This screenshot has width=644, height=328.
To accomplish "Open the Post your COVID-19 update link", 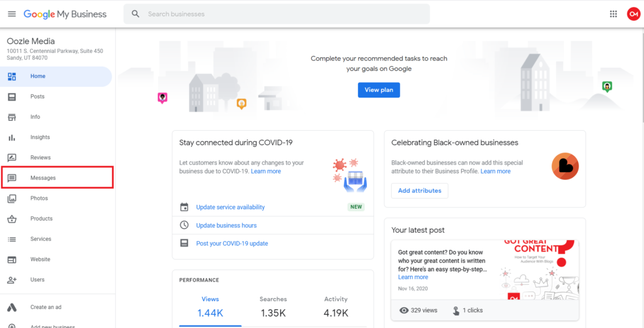I will point(232,243).
